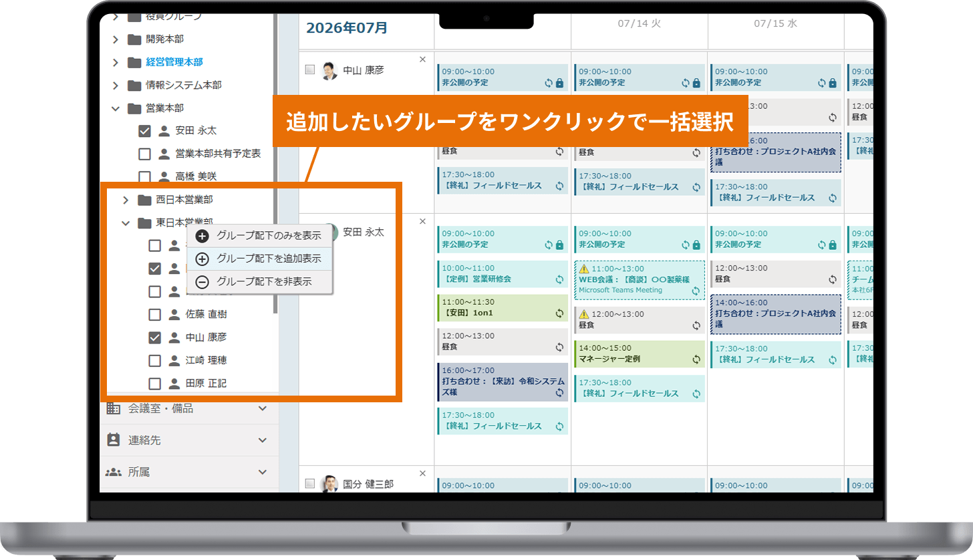
Task: Click the person icon beside 田原 正記
Action: (x=174, y=384)
